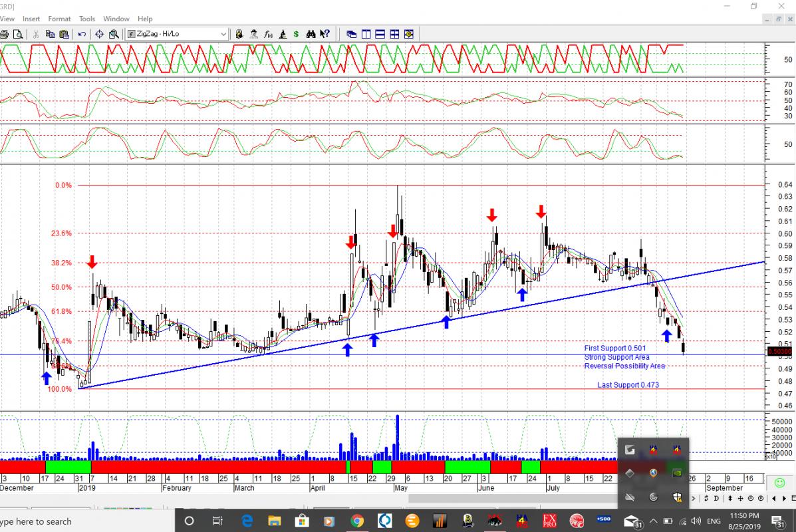Click the 23.6% Fibonacci level label
Screen dimensions: 796x532
coord(61,233)
